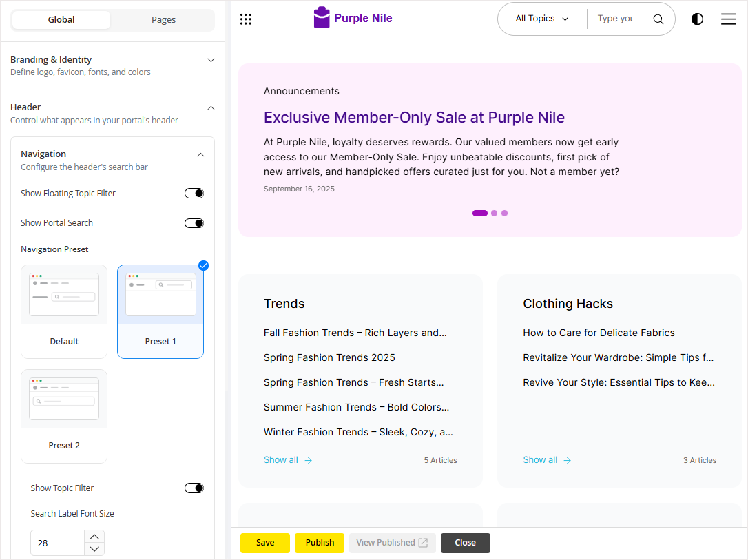Collapse the Header section
The height and width of the screenshot is (560, 748).
pos(211,107)
